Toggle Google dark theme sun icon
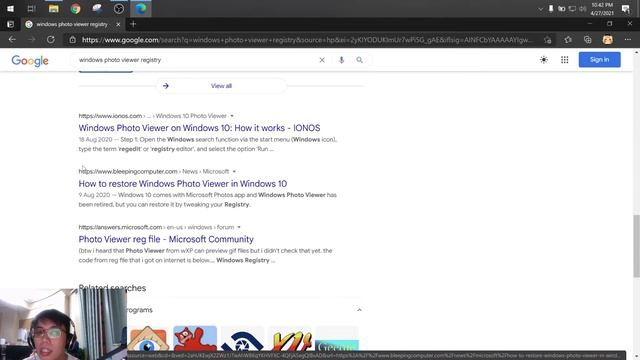640x360 pixels. click(544, 60)
